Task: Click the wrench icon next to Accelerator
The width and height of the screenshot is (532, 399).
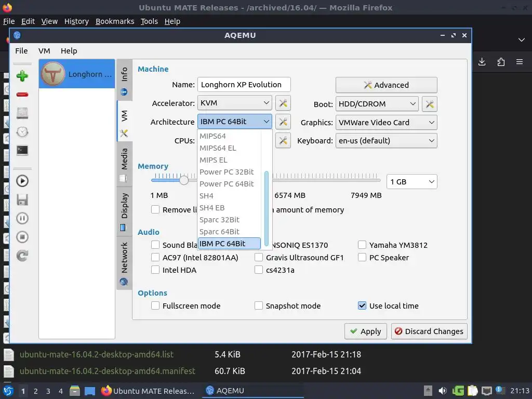Action: click(x=283, y=103)
